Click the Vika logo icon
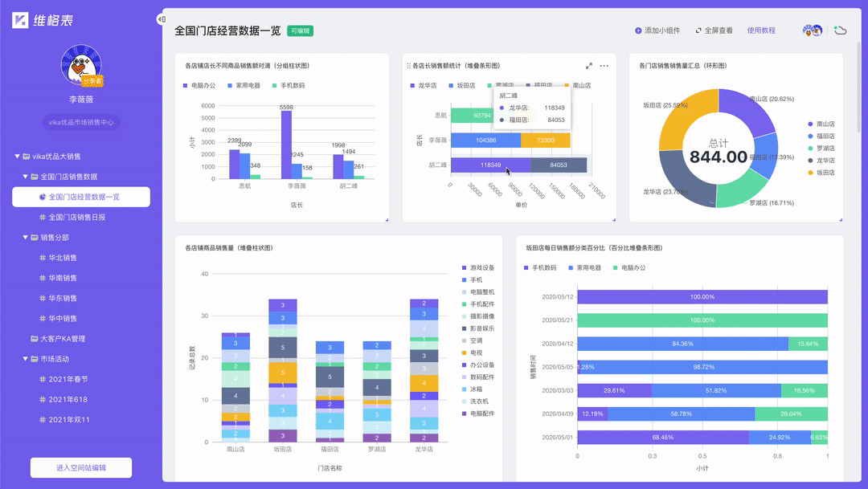The height and width of the screenshot is (489, 868). coord(20,20)
